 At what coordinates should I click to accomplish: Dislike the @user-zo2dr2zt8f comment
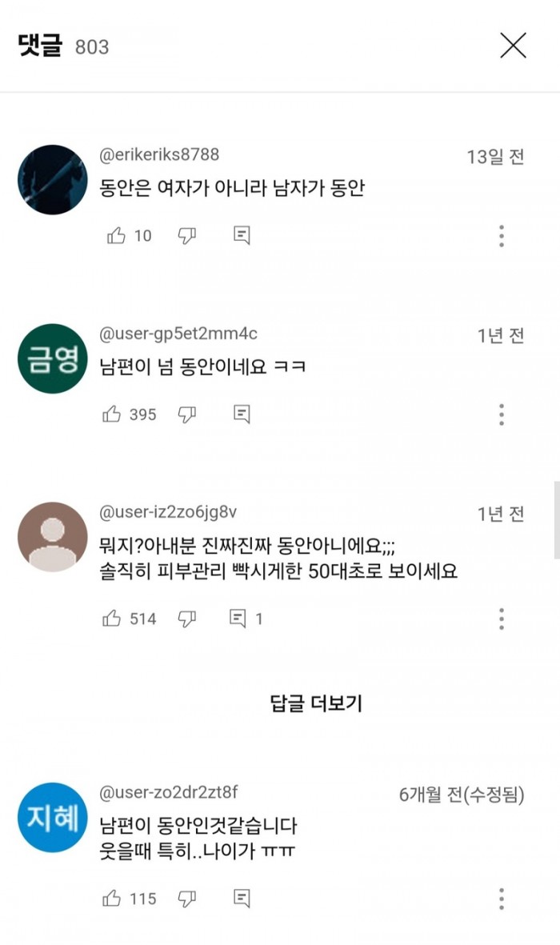[187, 899]
